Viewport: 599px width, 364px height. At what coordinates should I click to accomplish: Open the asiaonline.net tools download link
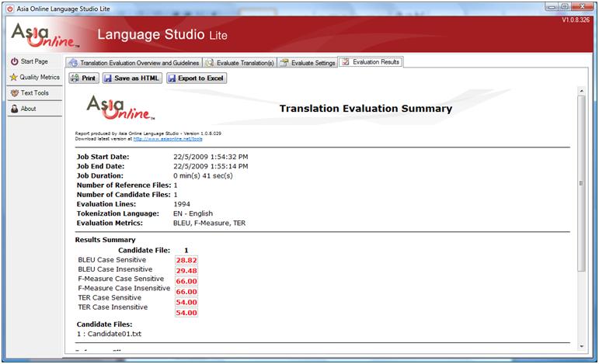(x=168, y=139)
